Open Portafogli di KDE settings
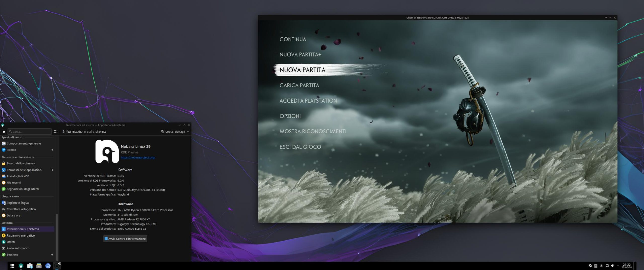The image size is (644, 270). click(x=27, y=176)
